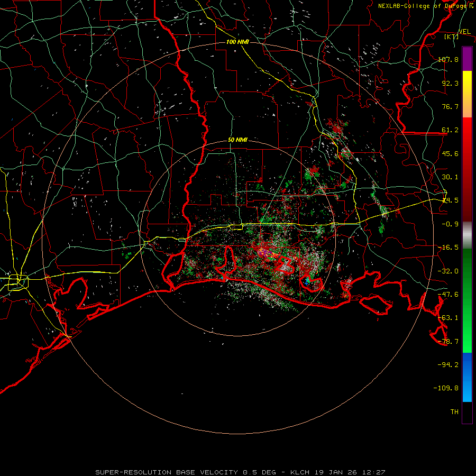This screenshot has width=476, height=476.
Task: Click the 61.2 legend value
Action: click(450, 130)
